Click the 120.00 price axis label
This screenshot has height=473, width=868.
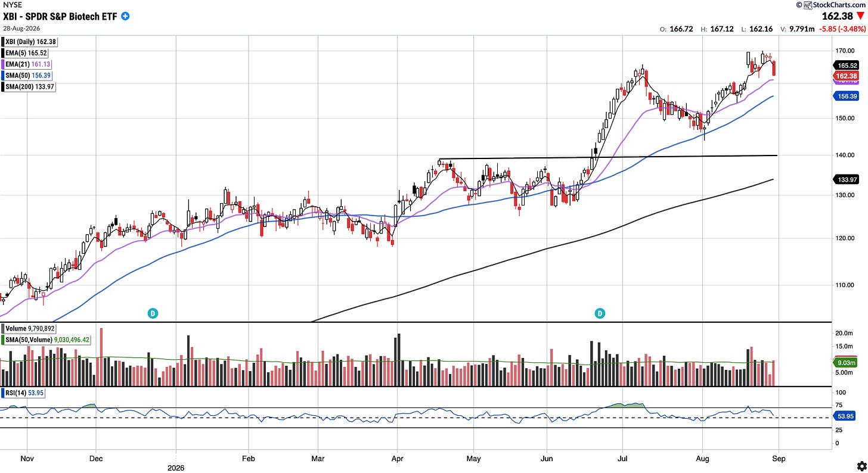846,238
